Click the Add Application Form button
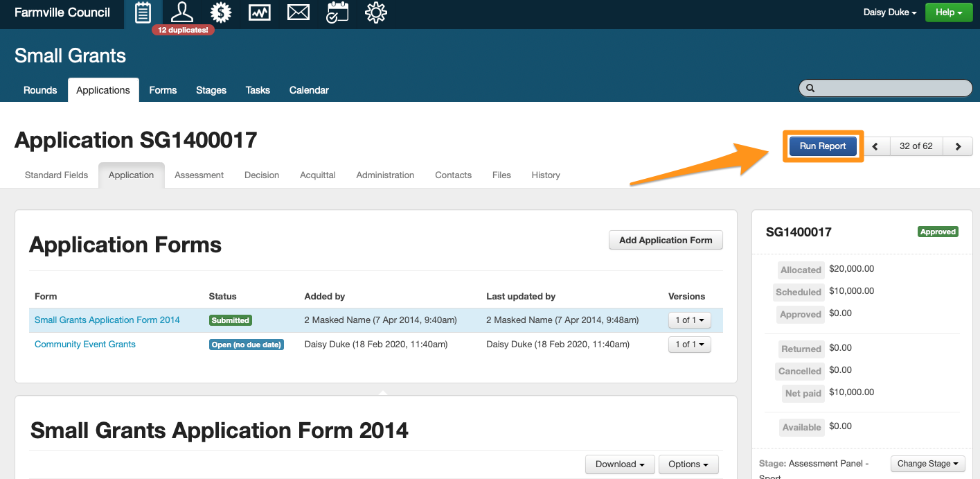980x479 pixels. 665,241
